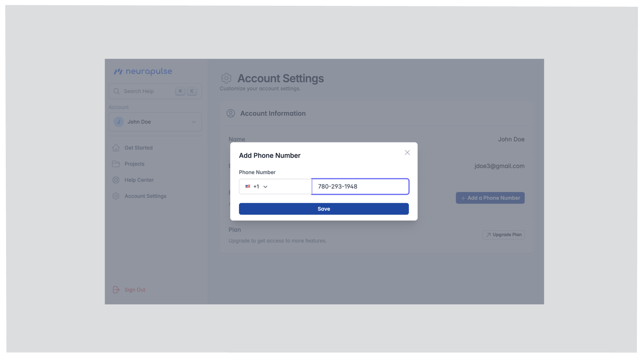The image size is (644, 358).
Task: Click the Upgrade Plan button
Action: [x=504, y=235]
